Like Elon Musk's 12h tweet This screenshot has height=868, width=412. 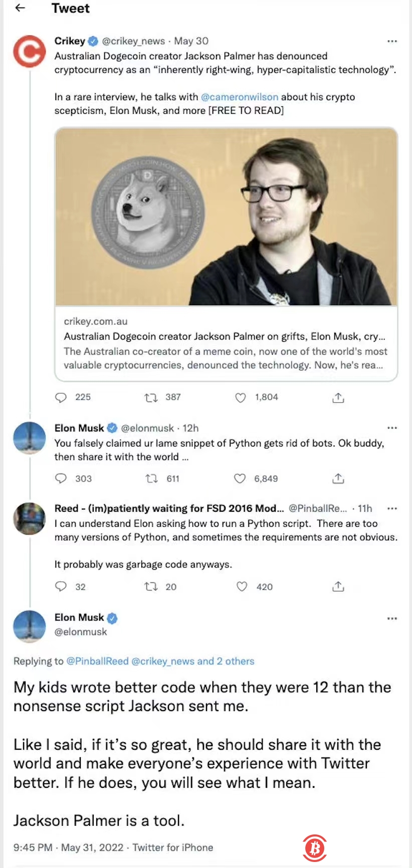coord(240,479)
